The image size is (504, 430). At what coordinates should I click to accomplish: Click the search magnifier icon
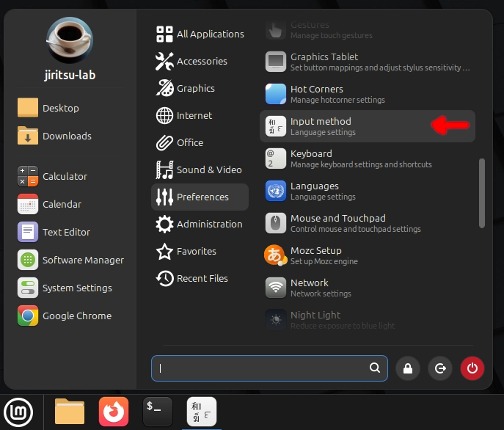(374, 368)
